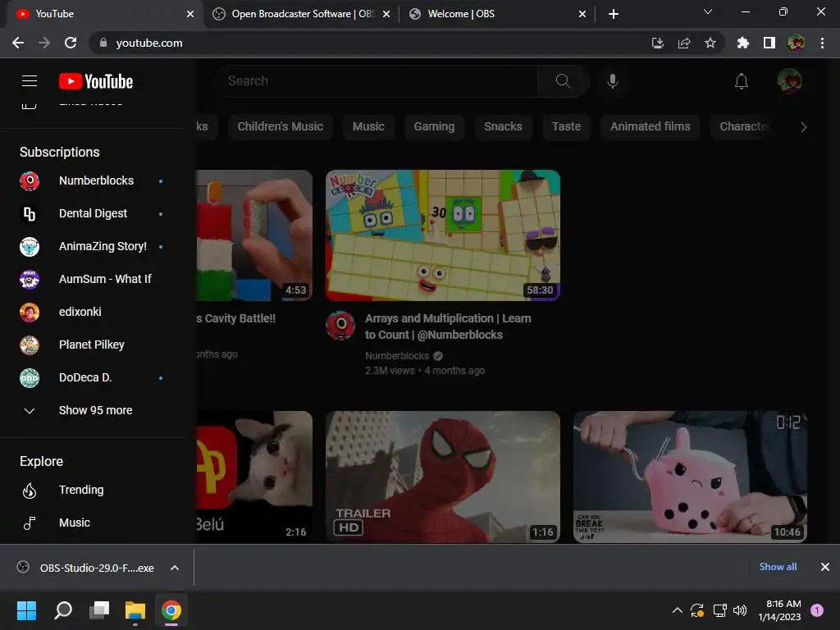This screenshot has height=630, width=840.
Task: Reload the YouTube page
Action: (71, 43)
